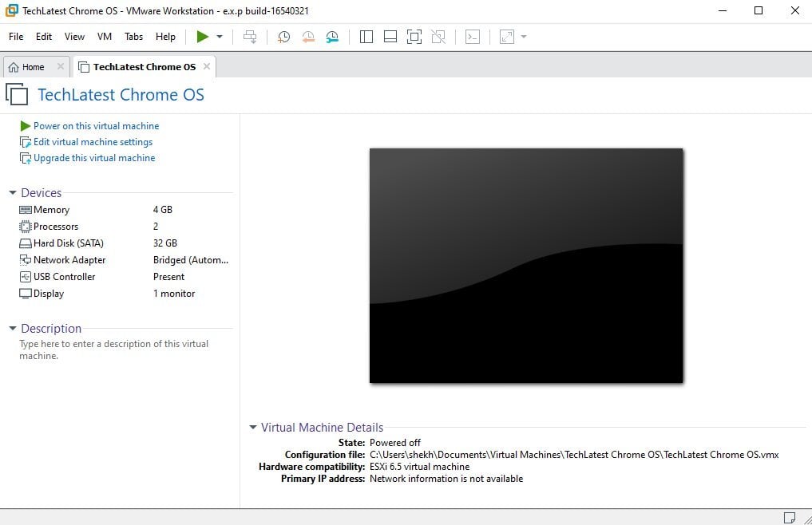Click the green play icon beside Power on
Viewport: 812px width, 525px height.
coord(25,126)
